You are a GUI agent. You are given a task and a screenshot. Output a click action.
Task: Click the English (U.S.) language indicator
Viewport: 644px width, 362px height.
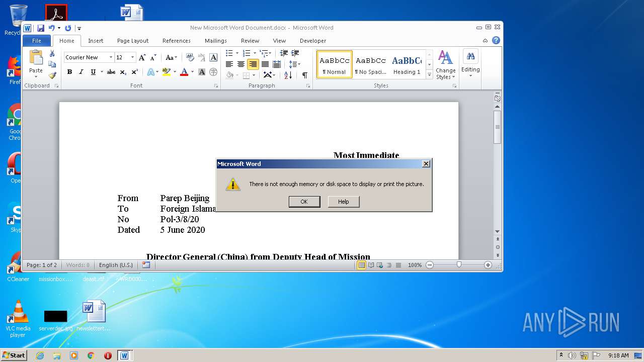tap(116, 265)
